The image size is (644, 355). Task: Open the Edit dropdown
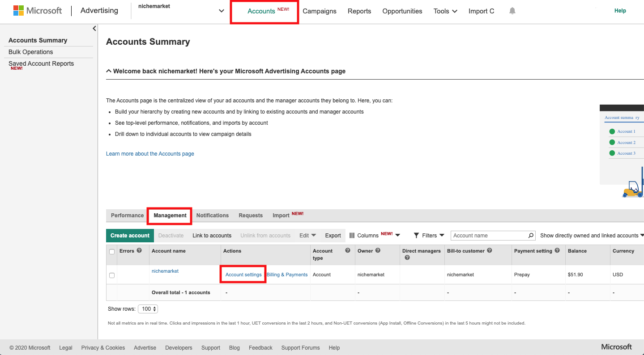point(308,236)
